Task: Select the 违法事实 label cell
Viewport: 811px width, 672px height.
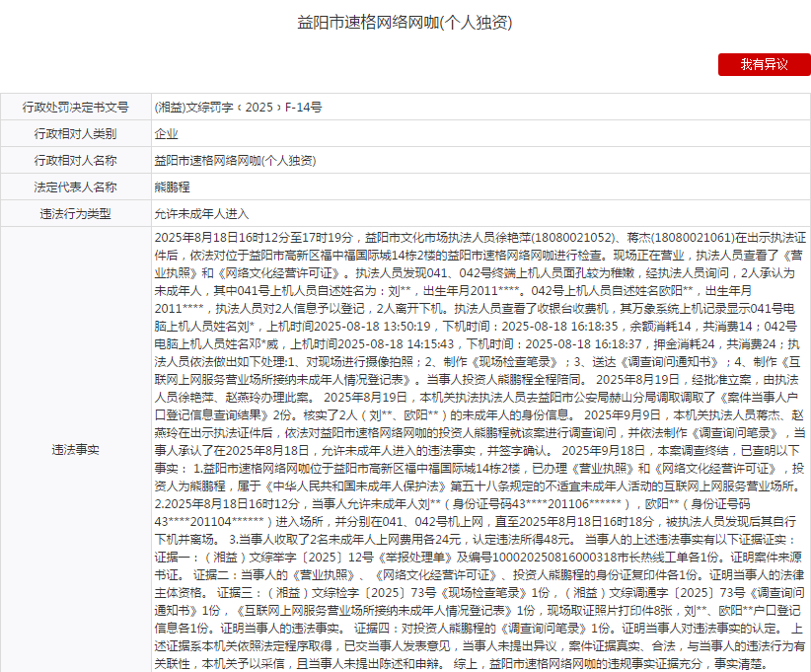Action: [75, 450]
